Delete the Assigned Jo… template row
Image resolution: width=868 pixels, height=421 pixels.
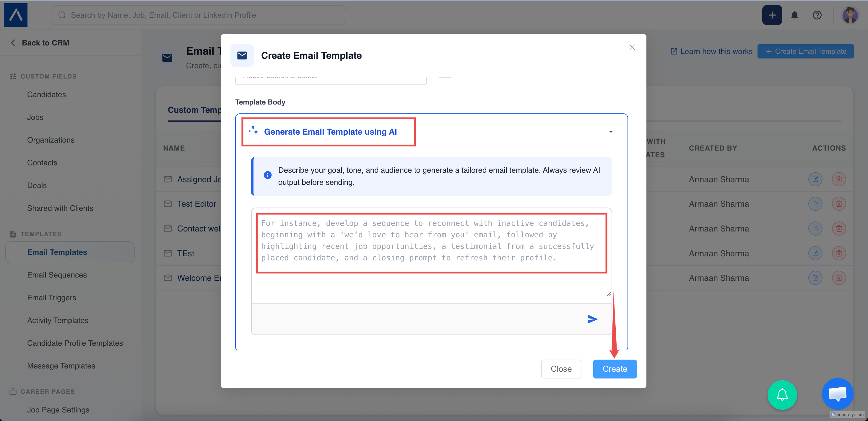pos(839,179)
